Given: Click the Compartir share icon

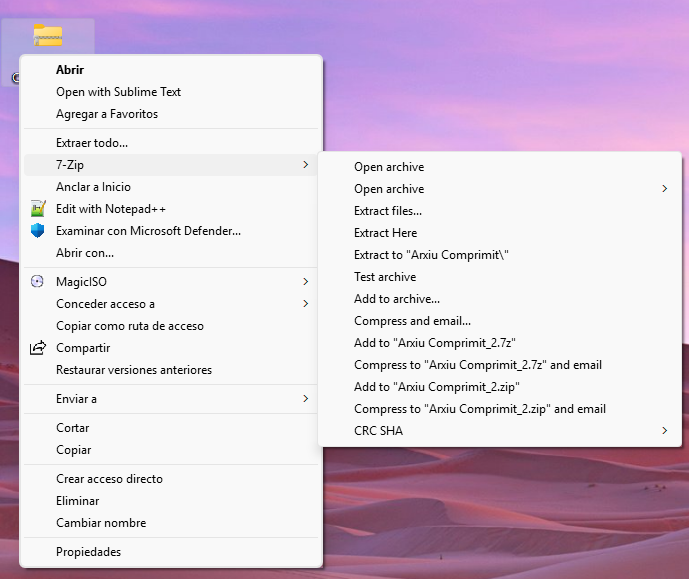Looking at the screenshot, I should tap(38, 347).
